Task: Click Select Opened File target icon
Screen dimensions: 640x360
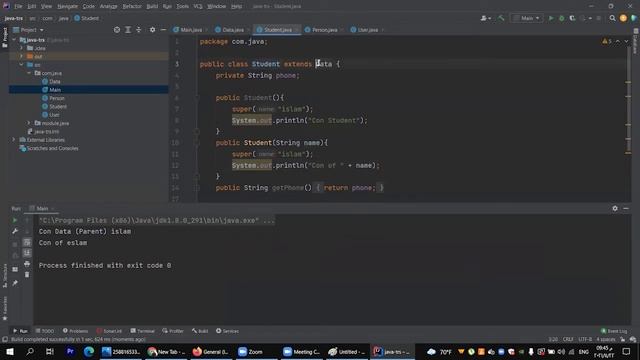Action: (117, 30)
